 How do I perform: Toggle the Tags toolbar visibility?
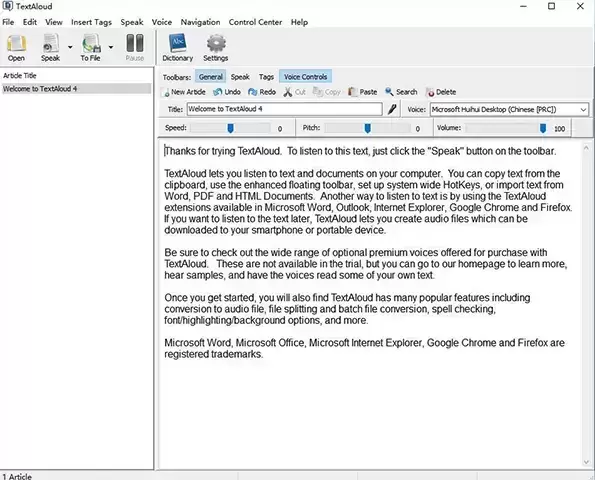[266, 77]
